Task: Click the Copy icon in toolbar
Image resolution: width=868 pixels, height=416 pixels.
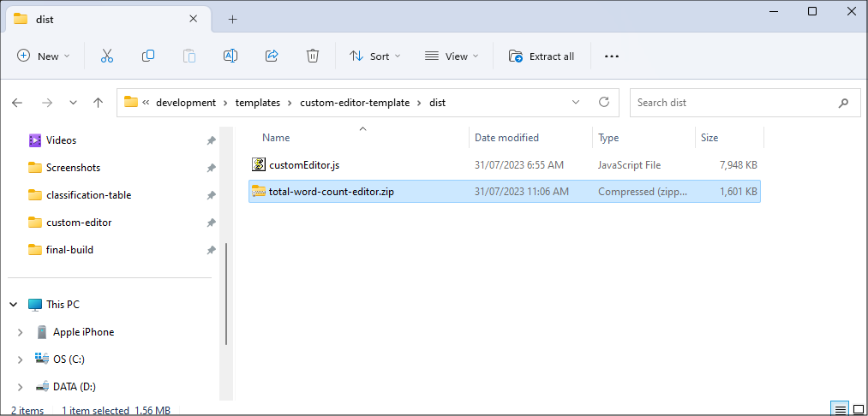Action: tap(147, 56)
